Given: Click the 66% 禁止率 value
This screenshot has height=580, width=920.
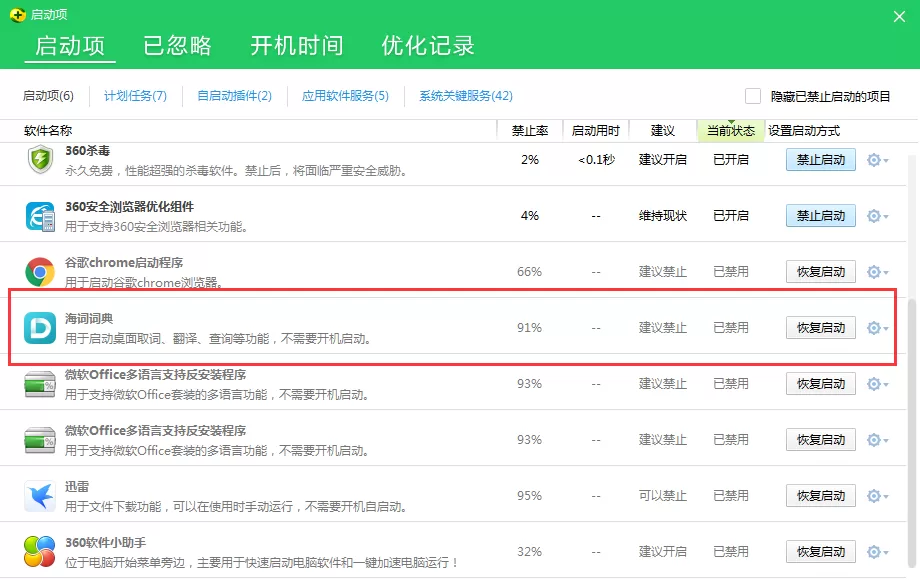Looking at the screenshot, I should [x=529, y=272].
